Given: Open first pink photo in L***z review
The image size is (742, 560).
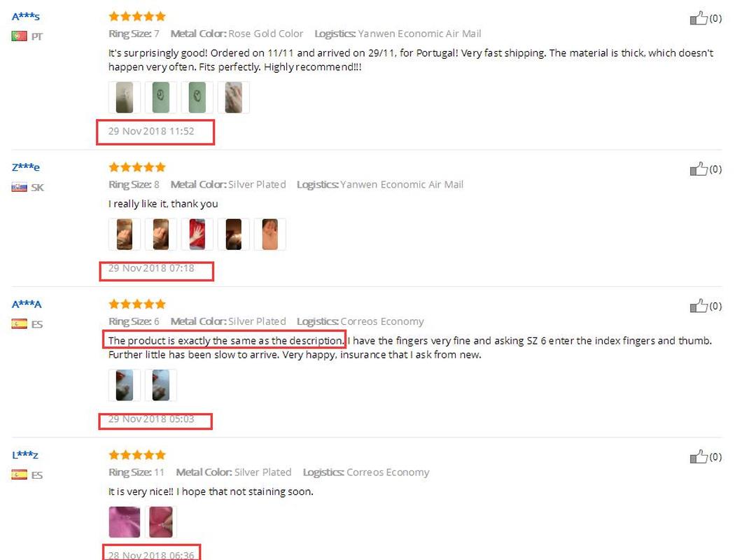Looking at the screenshot, I should pyautogui.click(x=125, y=522).
